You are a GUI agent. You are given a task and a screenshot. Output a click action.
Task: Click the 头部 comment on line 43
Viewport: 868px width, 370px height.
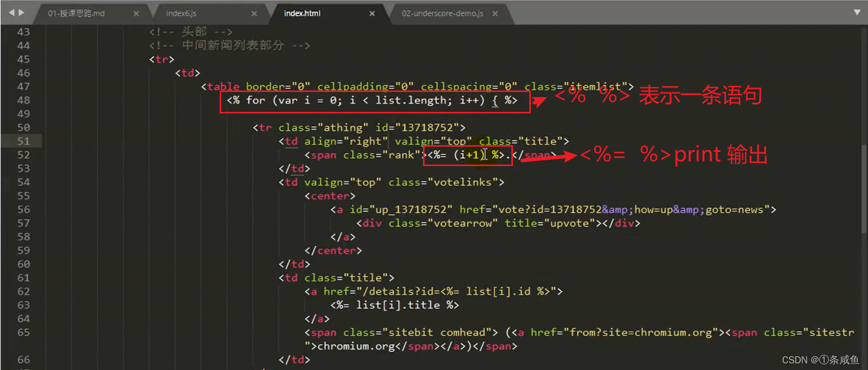click(191, 32)
